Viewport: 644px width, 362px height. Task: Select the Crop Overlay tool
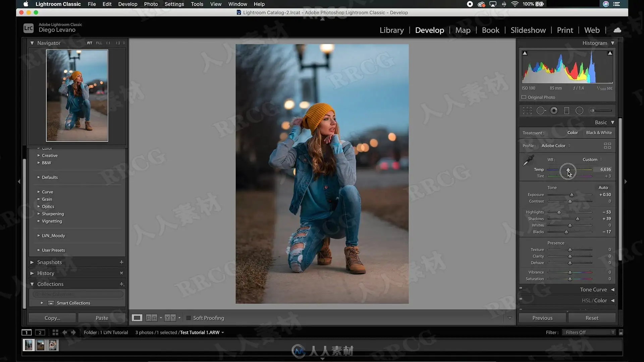[527, 111]
